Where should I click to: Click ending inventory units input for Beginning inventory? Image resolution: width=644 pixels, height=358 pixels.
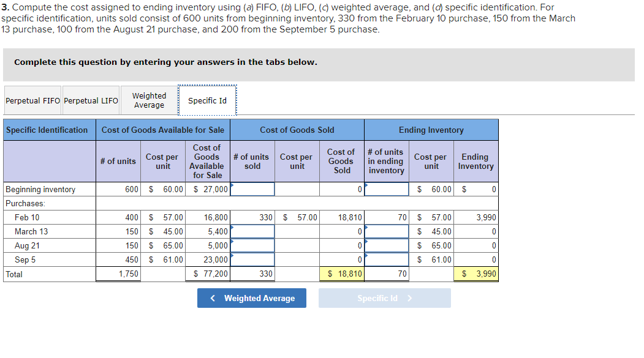(x=386, y=189)
